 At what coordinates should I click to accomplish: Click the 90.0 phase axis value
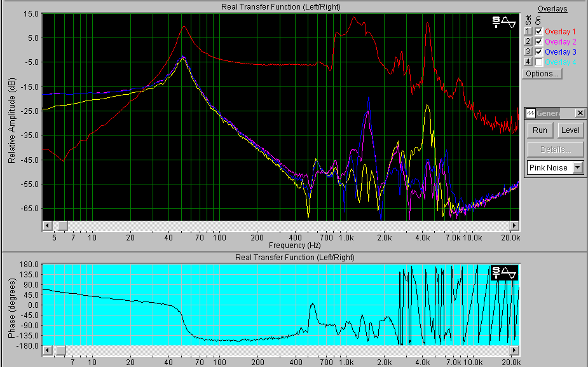(x=31, y=285)
